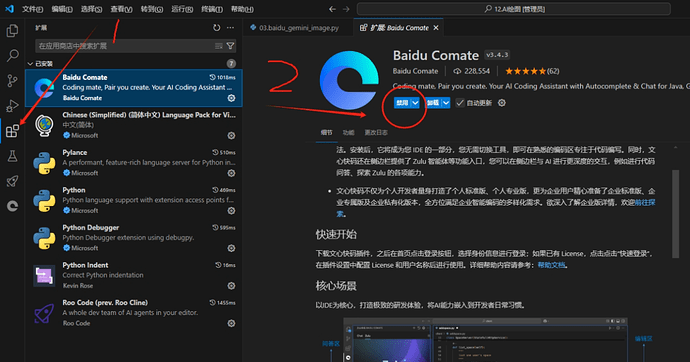Go forward with navigation arrow
The height and width of the screenshot is (362, 690).
coord(346,9)
